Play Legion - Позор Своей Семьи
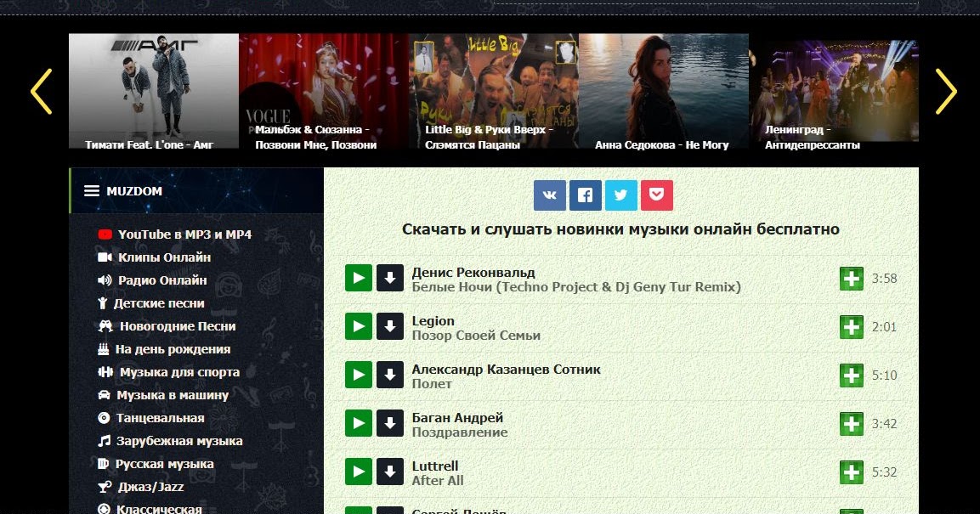The width and height of the screenshot is (980, 514). point(359,326)
